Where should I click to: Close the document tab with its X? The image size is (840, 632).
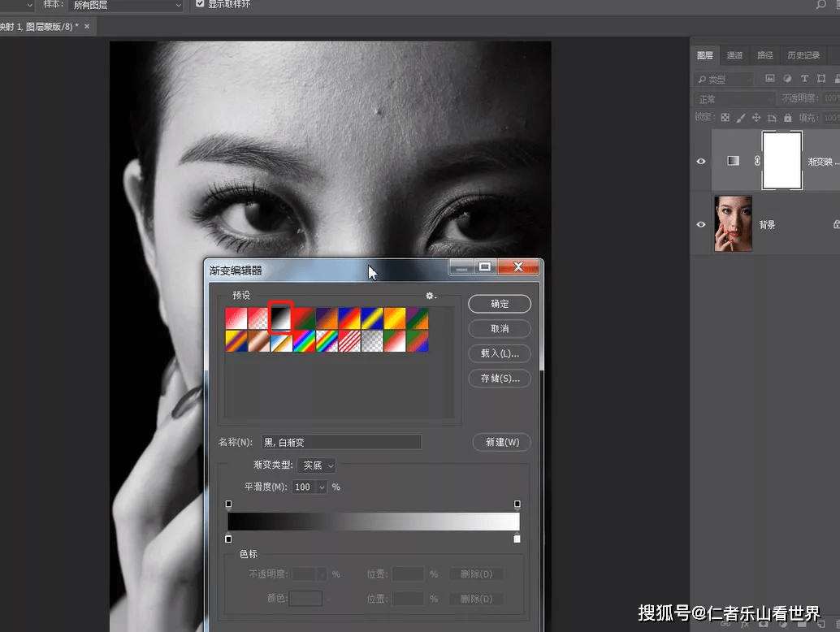(x=87, y=26)
